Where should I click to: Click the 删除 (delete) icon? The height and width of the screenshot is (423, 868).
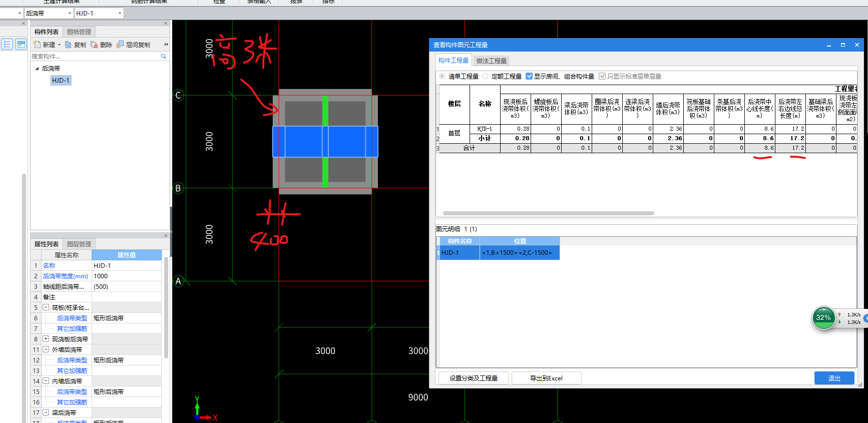point(94,45)
